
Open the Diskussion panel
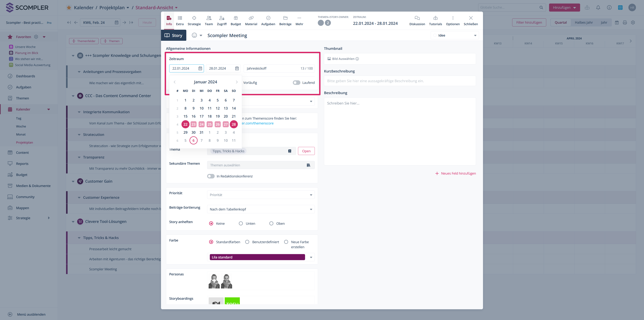pos(417,20)
